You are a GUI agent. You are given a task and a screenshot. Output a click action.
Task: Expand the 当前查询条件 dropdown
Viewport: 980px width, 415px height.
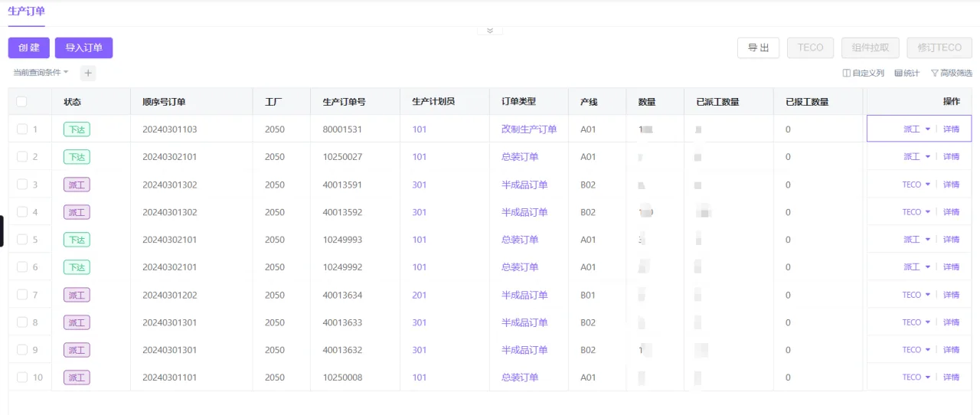click(x=41, y=73)
